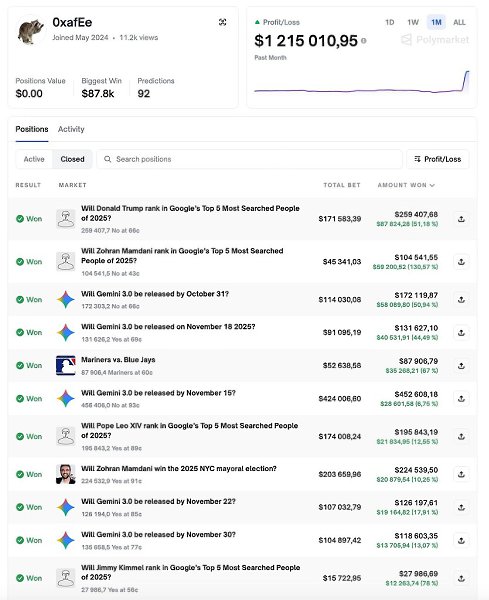
Task: Switch to the Activity tab
Action: 71,129
